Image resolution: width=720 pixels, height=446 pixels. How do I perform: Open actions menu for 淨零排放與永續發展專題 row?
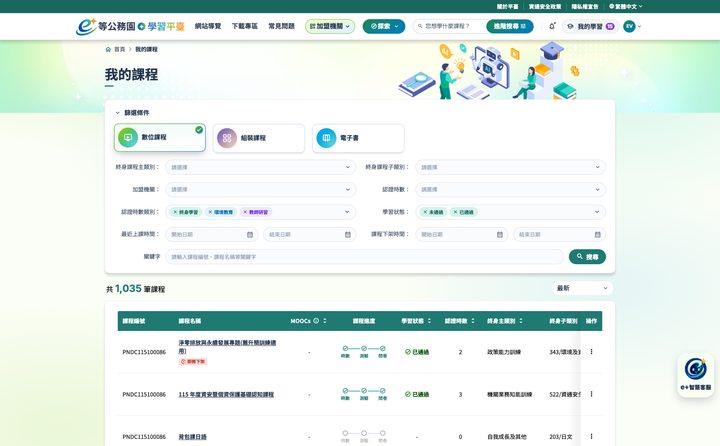point(591,351)
